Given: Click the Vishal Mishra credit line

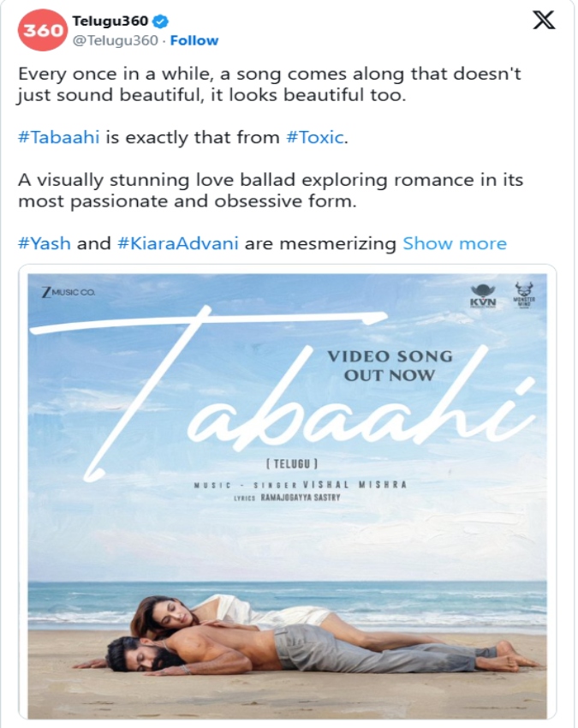Looking at the screenshot, I should [301, 485].
